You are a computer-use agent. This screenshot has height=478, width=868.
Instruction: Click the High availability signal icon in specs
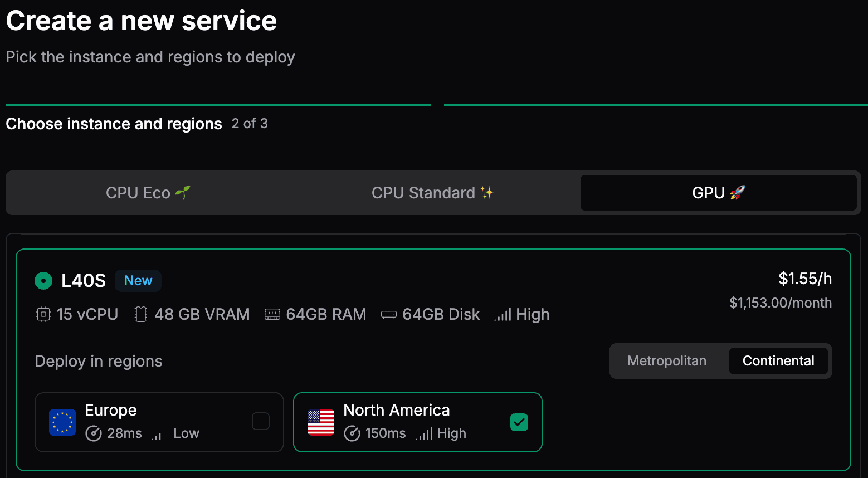coord(503,315)
